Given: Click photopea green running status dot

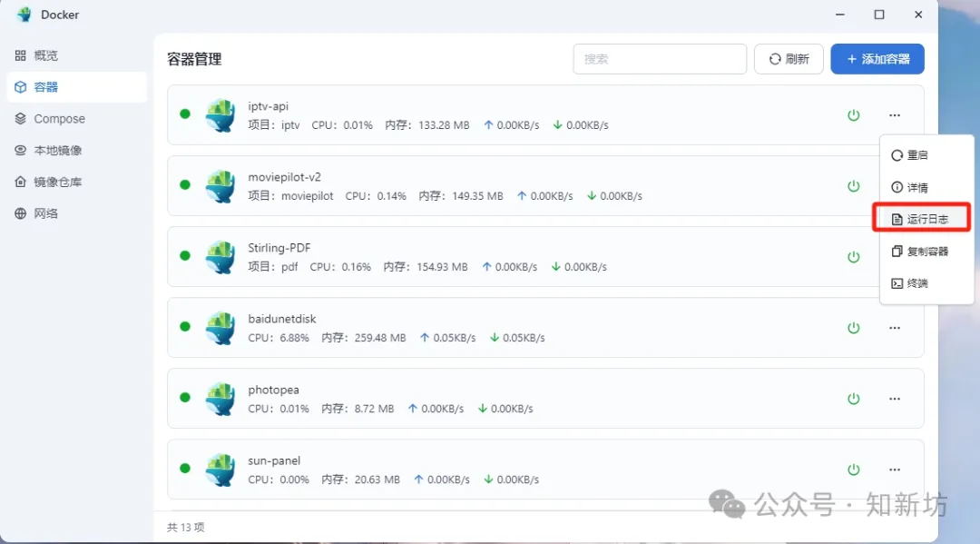Looking at the screenshot, I should click(185, 397).
